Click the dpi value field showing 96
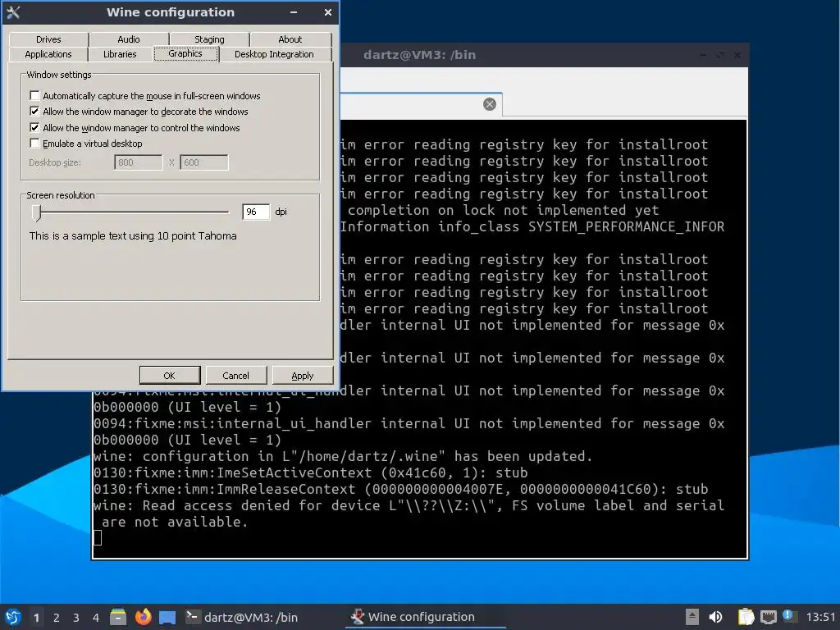The image size is (840, 630). tap(256, 212)
